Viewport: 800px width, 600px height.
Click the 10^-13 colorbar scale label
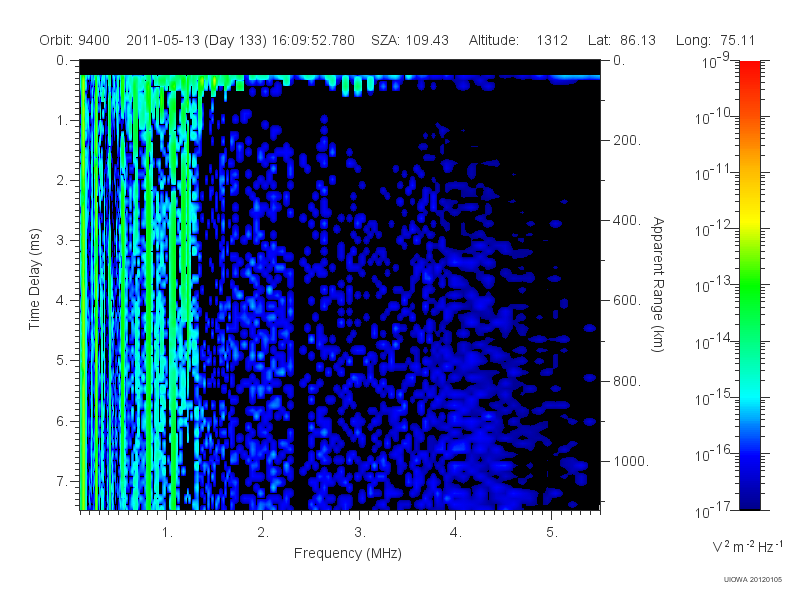coord(713,285)
